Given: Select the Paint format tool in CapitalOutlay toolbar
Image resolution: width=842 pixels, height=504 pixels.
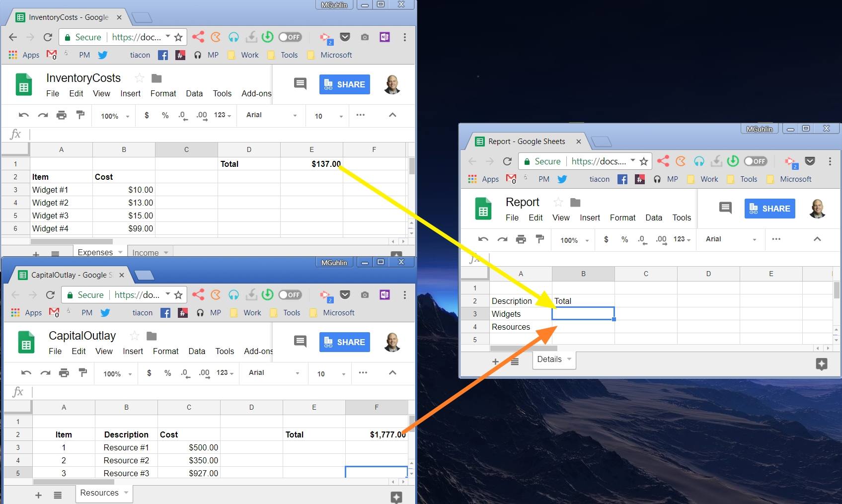Looking at the screenshot, I should click(x=82, y=373).
